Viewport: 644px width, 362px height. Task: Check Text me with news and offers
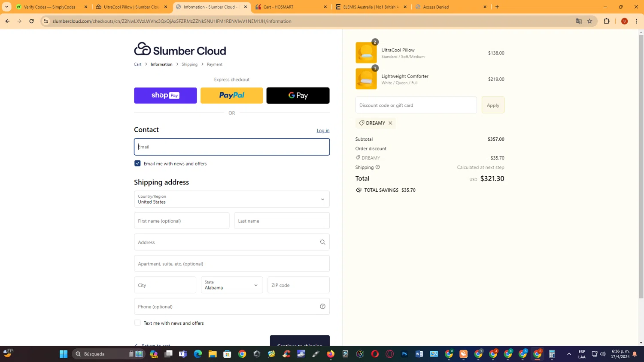(137, 323)
